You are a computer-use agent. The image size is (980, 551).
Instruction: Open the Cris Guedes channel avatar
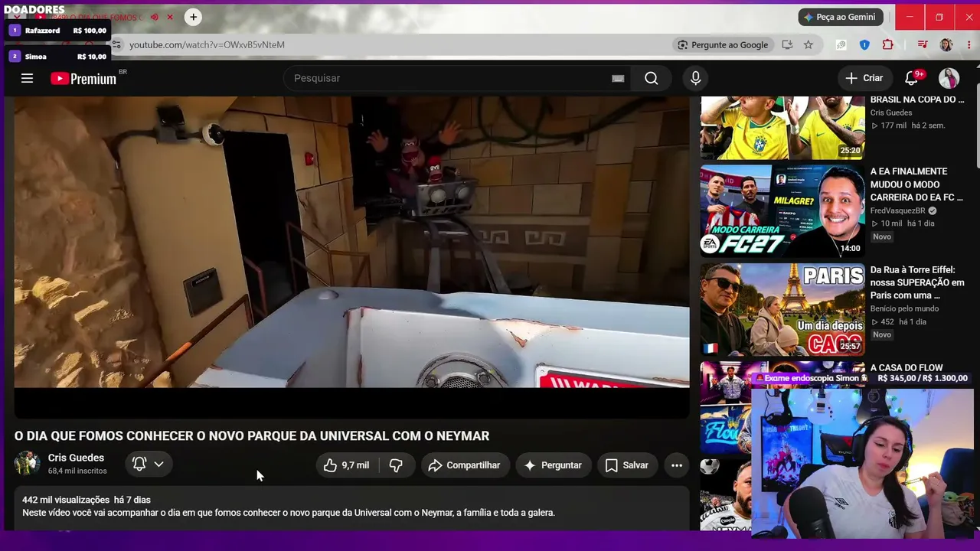(x=27, y=464)
